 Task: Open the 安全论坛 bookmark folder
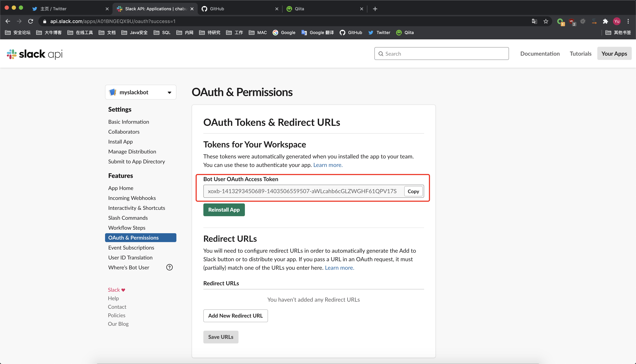pos(18,32)
